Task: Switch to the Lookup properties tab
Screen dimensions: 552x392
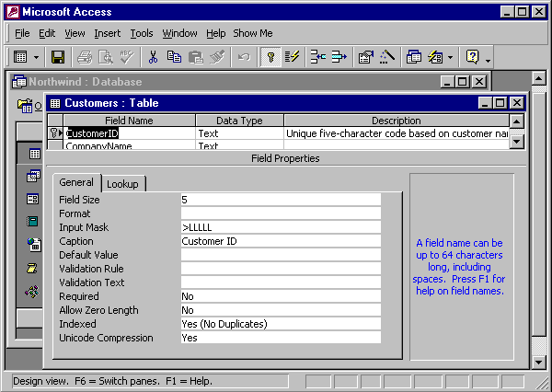Action: coord(122,184)
